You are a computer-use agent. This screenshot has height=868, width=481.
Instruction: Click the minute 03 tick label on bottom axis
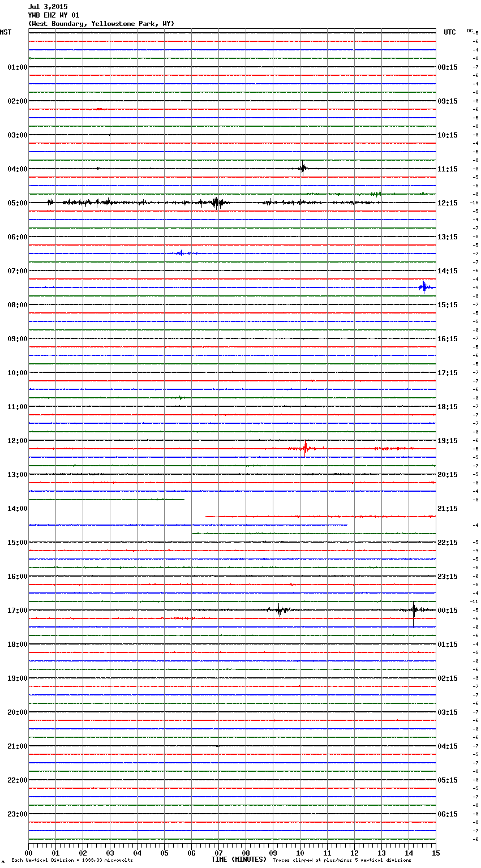pos(110,853)
